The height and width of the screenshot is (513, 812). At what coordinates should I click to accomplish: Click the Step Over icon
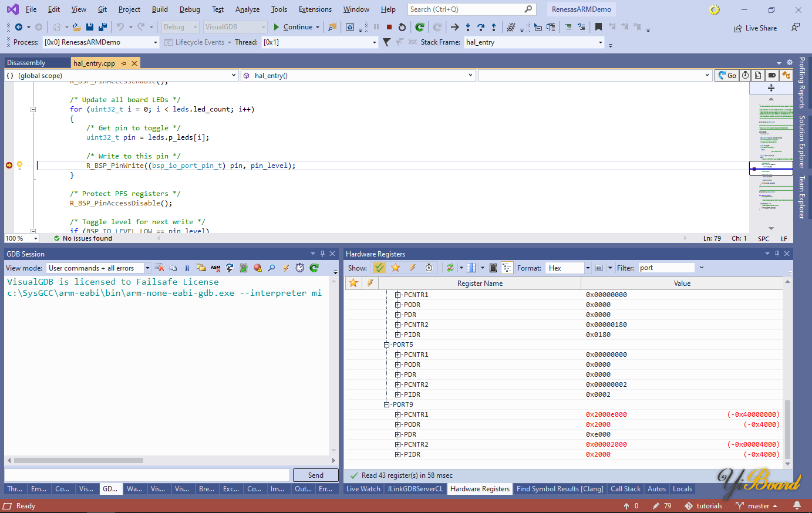point(481,27)
